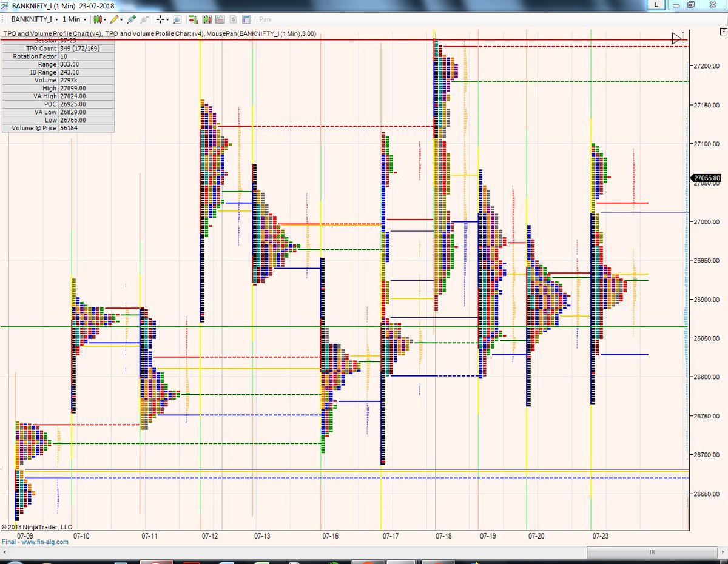This screenshot has height=564, width=728.
Task: Click the 26900.00 price axis label
Action: click(707, 299)
